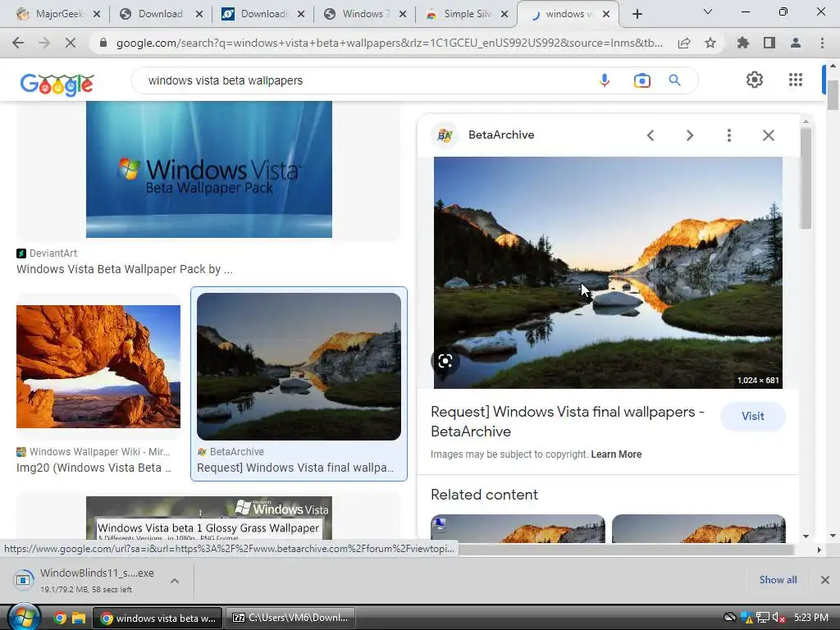Submit search with magnifier icon
The height and width of the screenshot is (630, 840).
[674, 80]
